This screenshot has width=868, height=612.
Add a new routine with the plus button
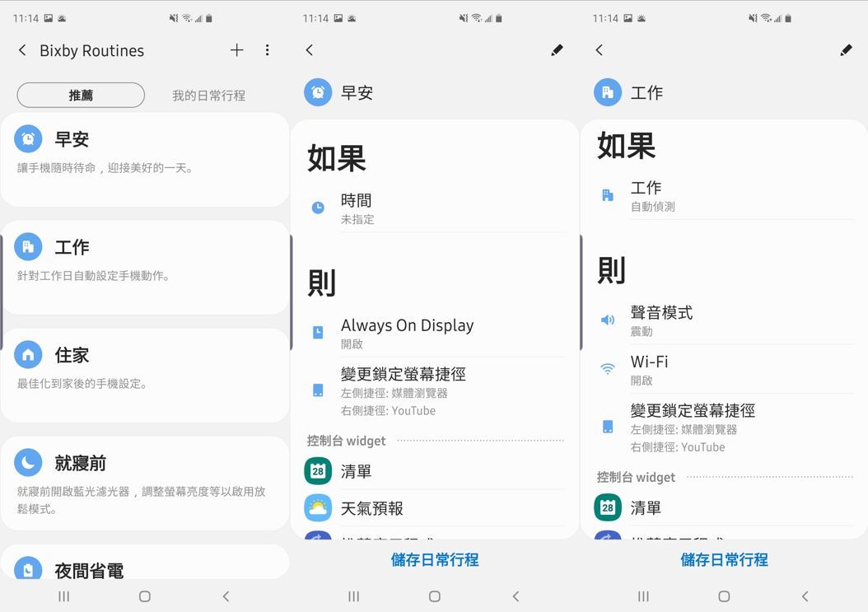[x=236, y=50]
